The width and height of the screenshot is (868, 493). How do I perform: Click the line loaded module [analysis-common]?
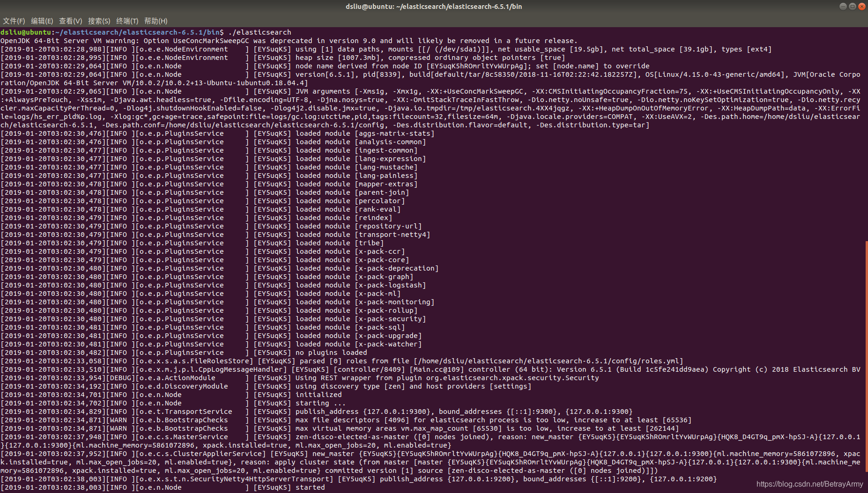pyautogui.click(x=214, y=142)
